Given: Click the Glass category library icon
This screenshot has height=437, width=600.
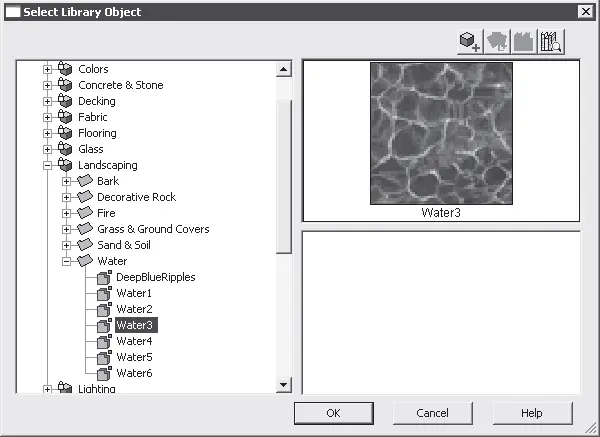Looking at the screenshot, I should click(66, 149).
